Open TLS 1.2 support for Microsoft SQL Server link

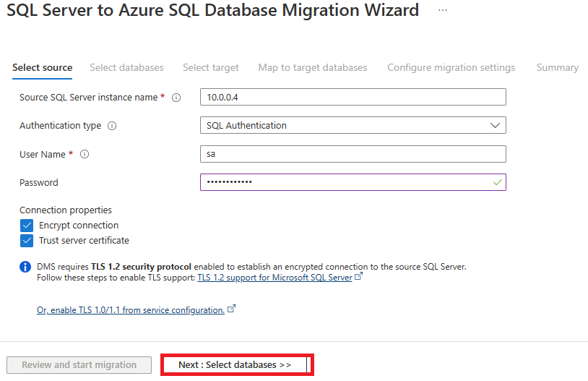click(275, 278)
